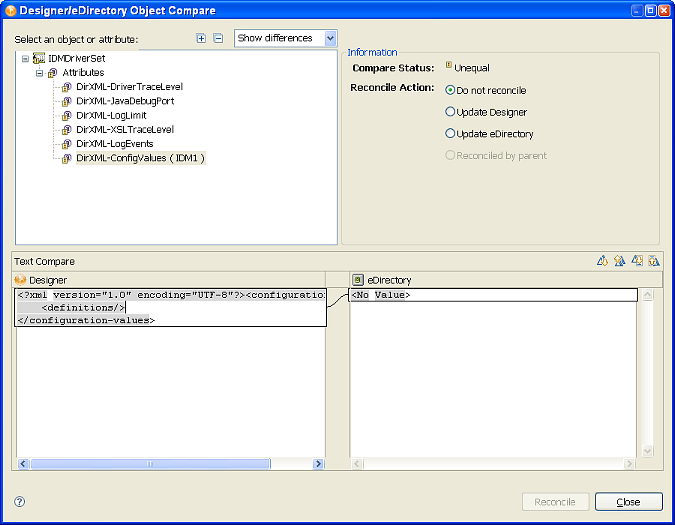Click the Close button
675x525 pixels.
pyautogui.click(x=629, y=502)
